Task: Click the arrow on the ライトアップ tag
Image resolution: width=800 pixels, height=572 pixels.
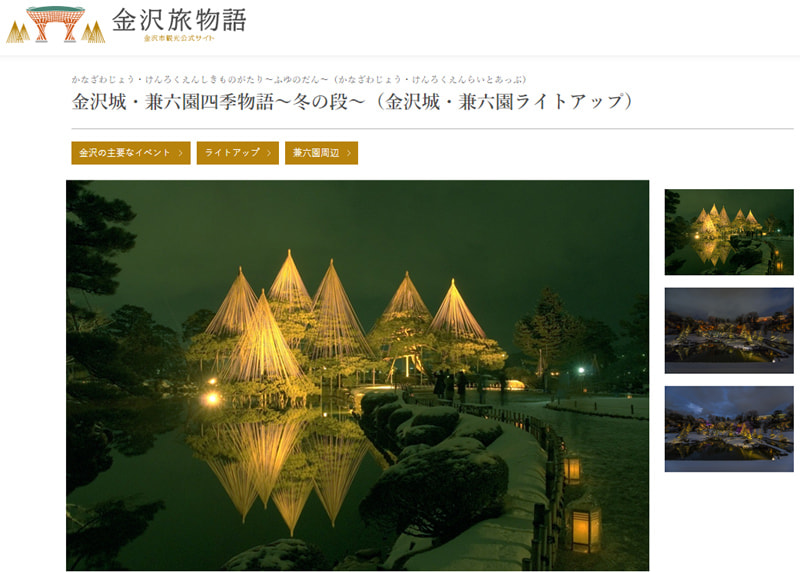Action: [x=269, y=153]
